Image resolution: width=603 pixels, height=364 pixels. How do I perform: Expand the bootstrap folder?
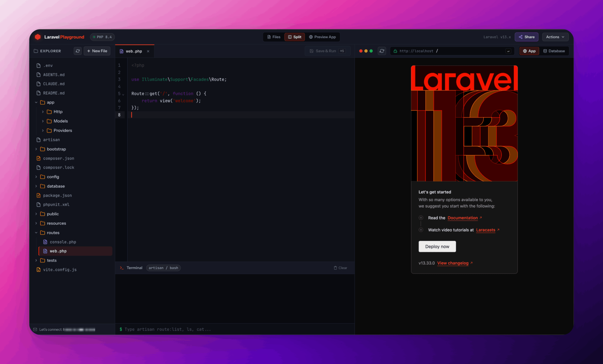pos(36,149)
